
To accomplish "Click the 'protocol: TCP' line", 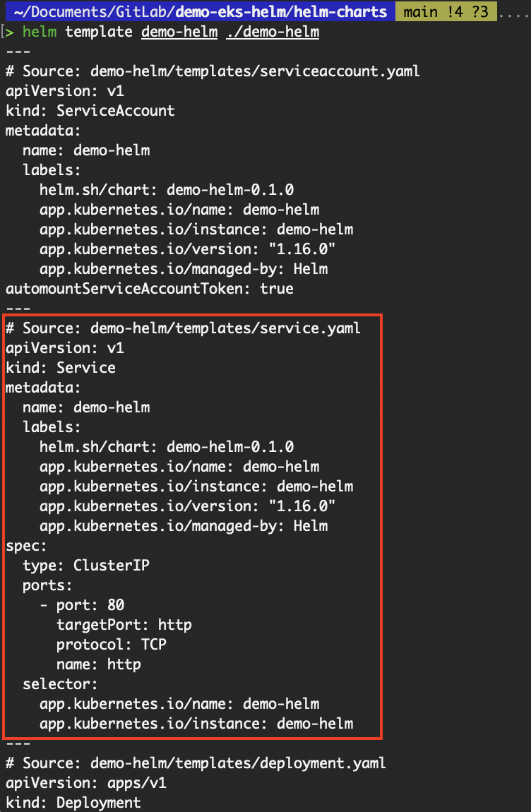I will [112, 644].
